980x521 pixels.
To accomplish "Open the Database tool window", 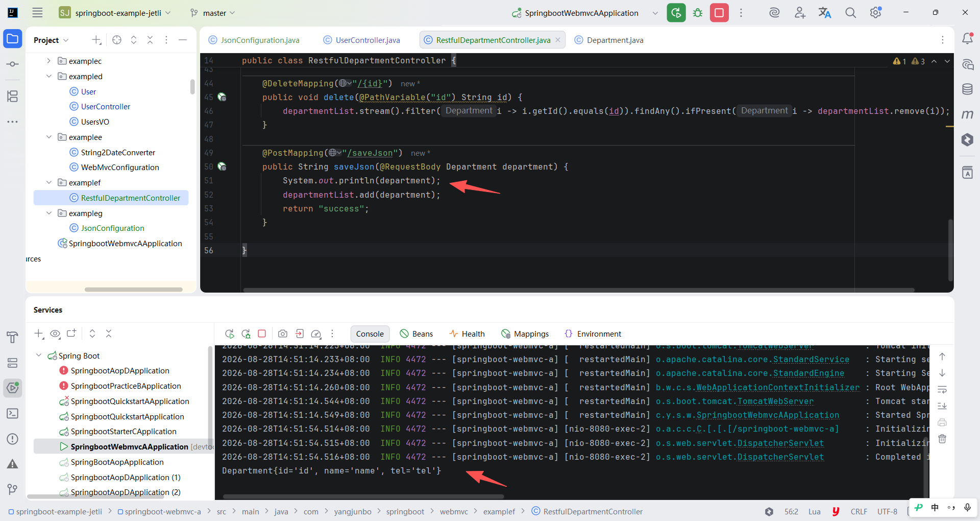I will click(x=967, y=89).
